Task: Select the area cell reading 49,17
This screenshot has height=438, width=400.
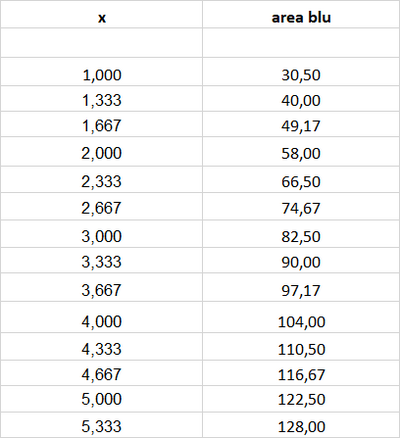Action: (x=301, y=124)
